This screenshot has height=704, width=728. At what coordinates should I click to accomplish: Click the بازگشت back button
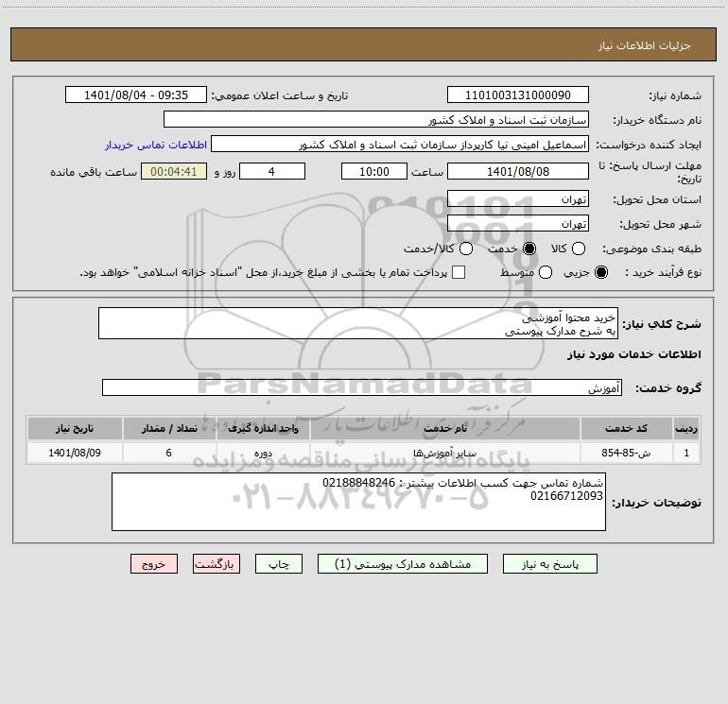[217, 564]
